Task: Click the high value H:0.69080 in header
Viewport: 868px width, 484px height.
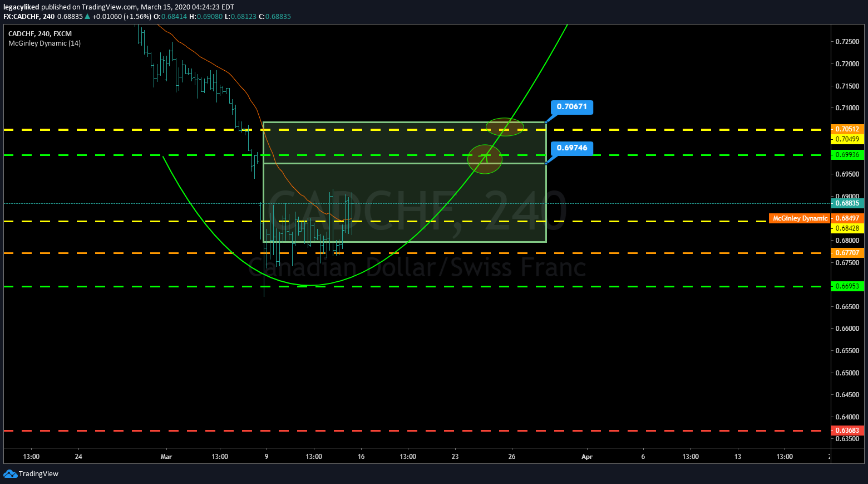Action: 206,17
